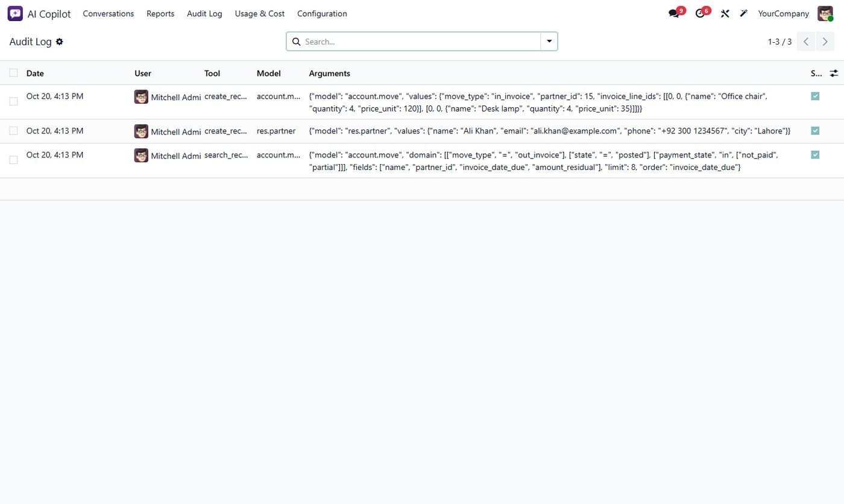Open the debug tools wrench icon
The image size is (844, 504).
pos(725,13)
